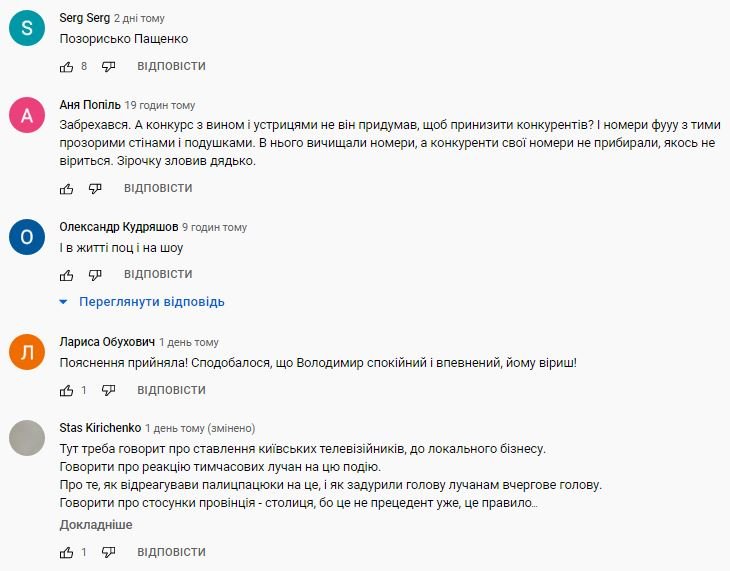Open Stas Kirichenko's channel name link
Viewport: 730px width, 571px height.
click(x=100, y=427)
